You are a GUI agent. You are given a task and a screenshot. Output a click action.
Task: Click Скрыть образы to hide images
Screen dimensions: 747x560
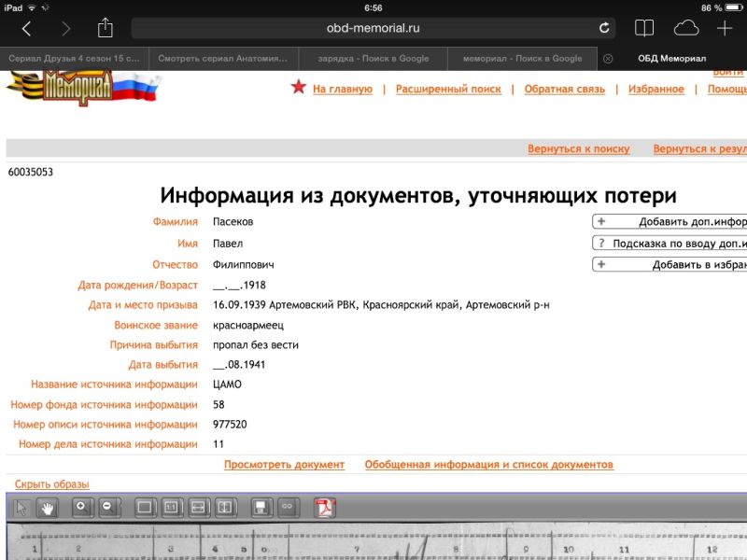click(52, 483)
